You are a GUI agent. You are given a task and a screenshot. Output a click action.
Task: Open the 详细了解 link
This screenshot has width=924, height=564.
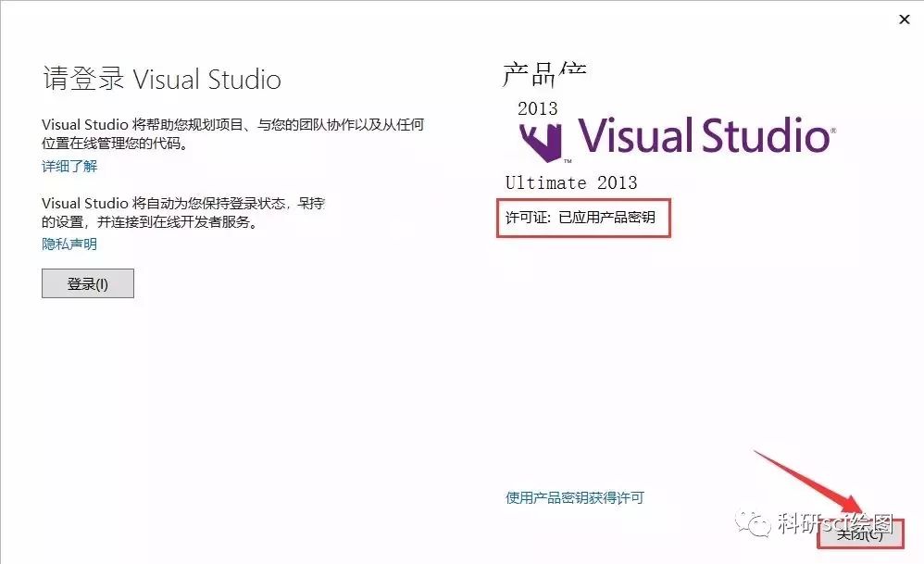tap(69, 166)
